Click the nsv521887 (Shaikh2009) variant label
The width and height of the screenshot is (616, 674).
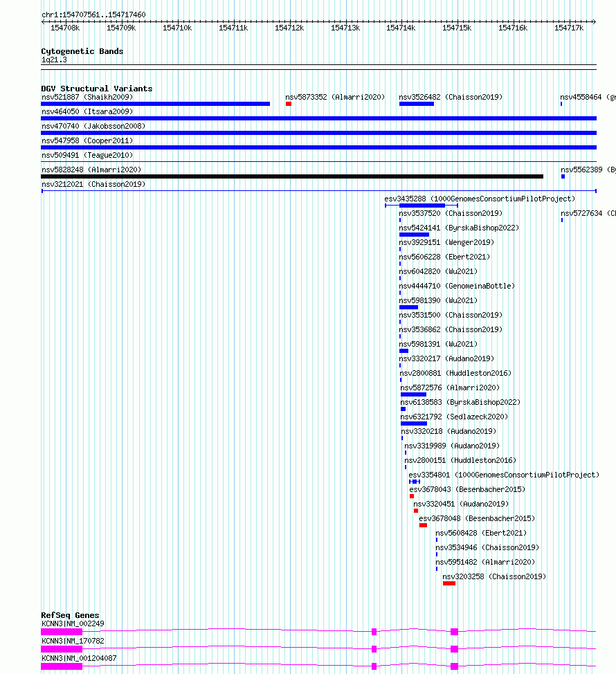point(87,97)
